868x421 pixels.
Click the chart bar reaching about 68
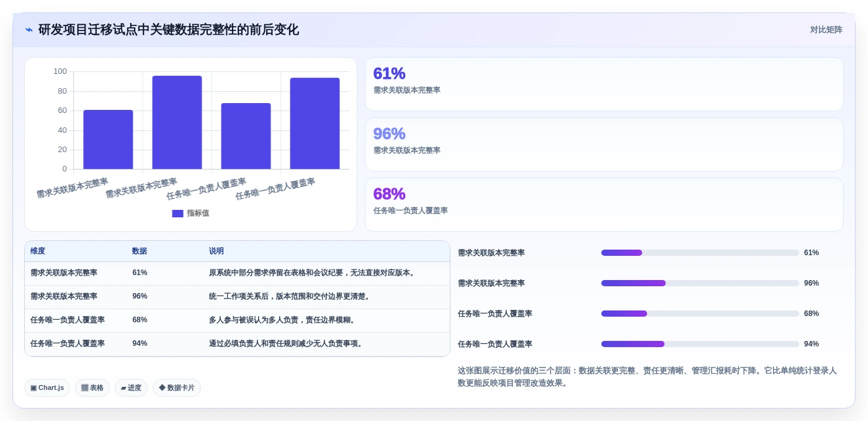point(246,136)
